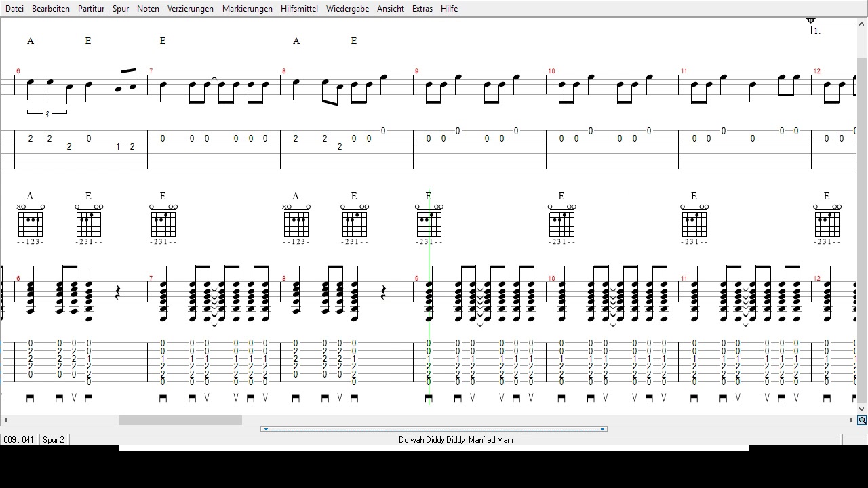
Task: Click the horizontal scrollbar right arrow
Action: point(851,420)
